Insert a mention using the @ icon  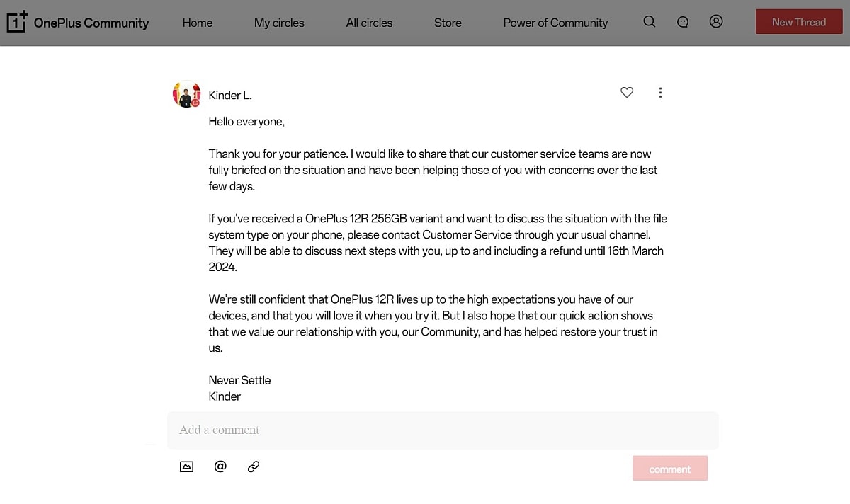click(x=220, y=466)
